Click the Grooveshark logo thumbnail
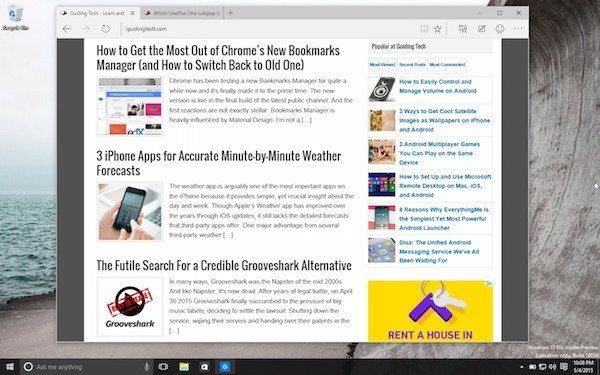This screenshot has height=375, width=600. (x=130, y=307)
